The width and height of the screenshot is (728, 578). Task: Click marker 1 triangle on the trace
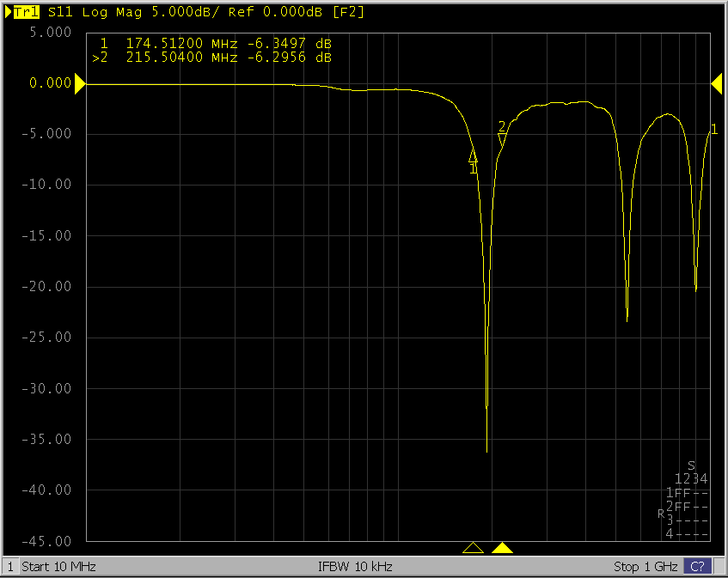coord(473,157)
